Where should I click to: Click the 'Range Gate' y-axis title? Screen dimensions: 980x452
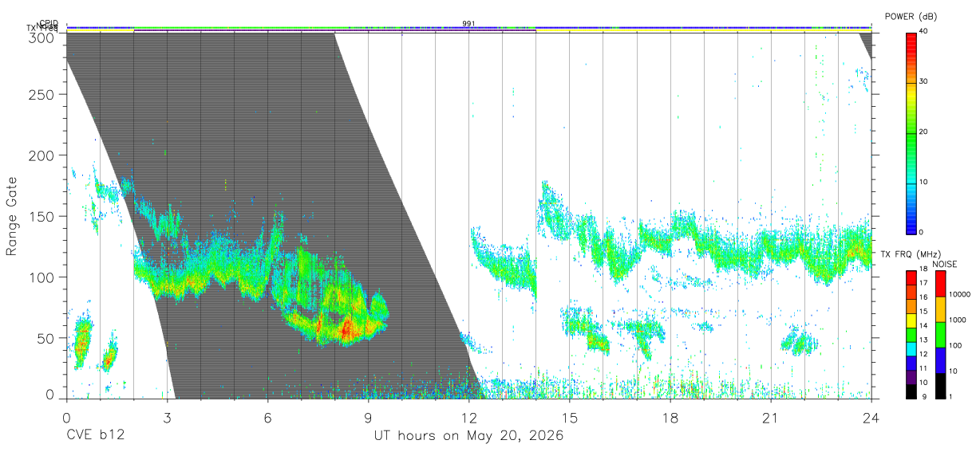pyautogui.click(x=13, y=216)
